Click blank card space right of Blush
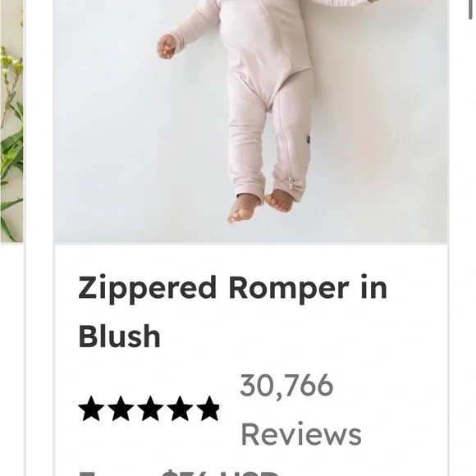Image resolution: width=476 pixels, height=476 pixels. pos(304,336)
